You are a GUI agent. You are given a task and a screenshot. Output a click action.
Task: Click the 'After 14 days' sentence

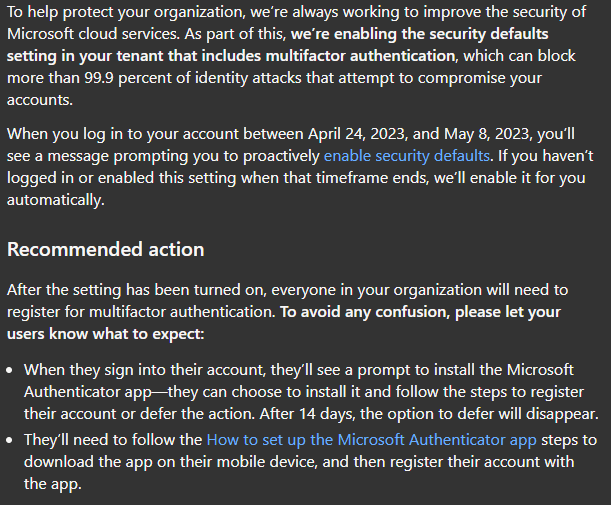[429, 414]
